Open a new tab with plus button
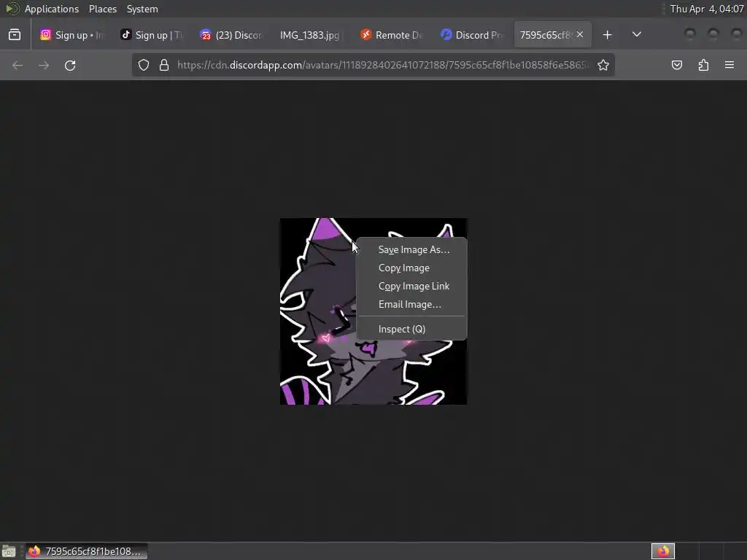747x560 pixels. [x=608, y=35]
